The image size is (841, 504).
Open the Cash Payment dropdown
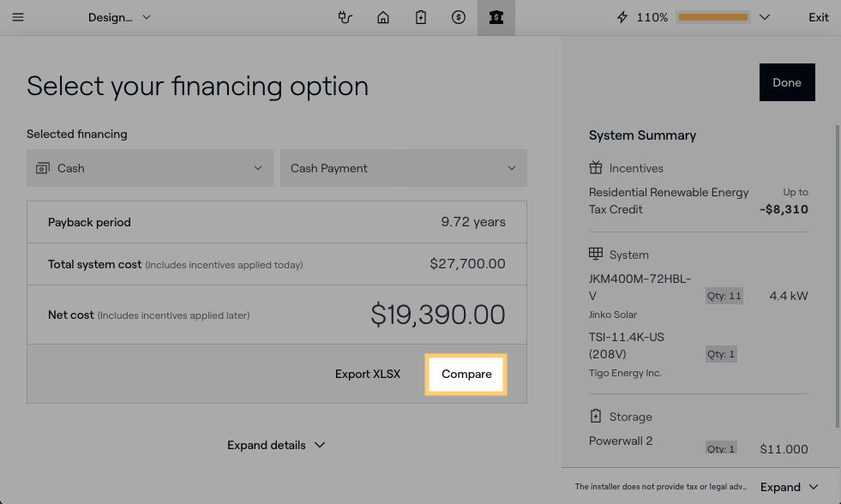coord(403,168)
